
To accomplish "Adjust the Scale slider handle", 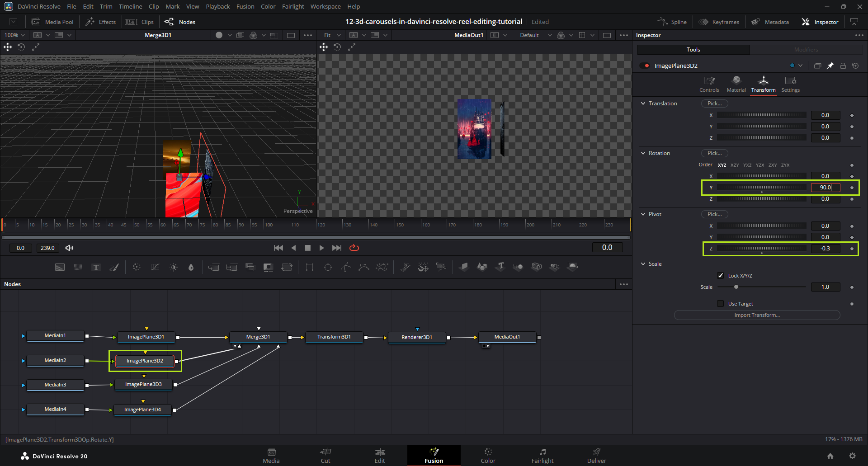I will pos(736,287).
